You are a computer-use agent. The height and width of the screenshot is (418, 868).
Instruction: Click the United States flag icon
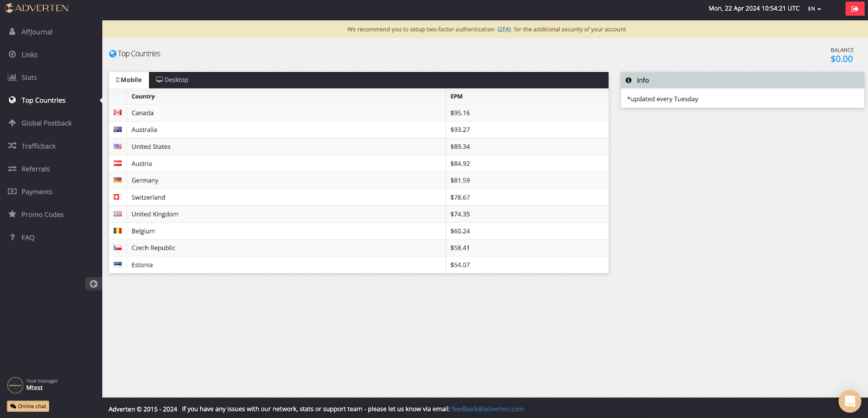click(x=118, y=146)
